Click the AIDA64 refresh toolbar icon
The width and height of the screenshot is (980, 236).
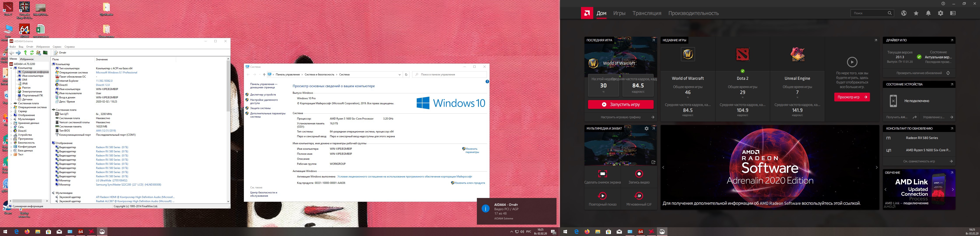(x=32, y=53)
